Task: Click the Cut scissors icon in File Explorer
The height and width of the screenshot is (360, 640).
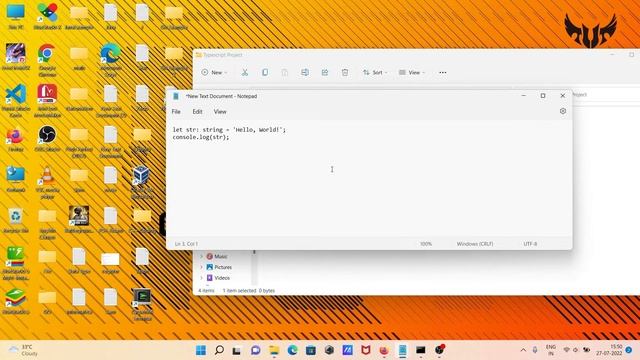Action: click(x=244, y=72)
